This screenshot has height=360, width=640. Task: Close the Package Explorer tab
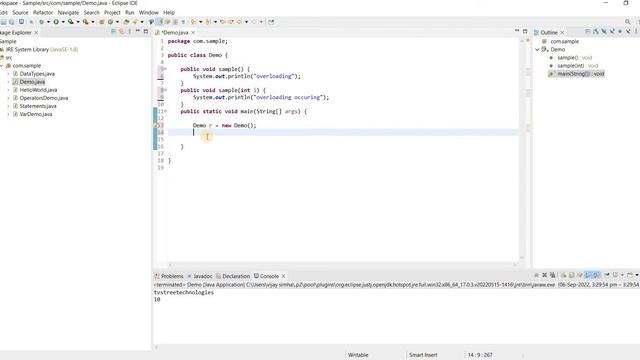(36, 32)
